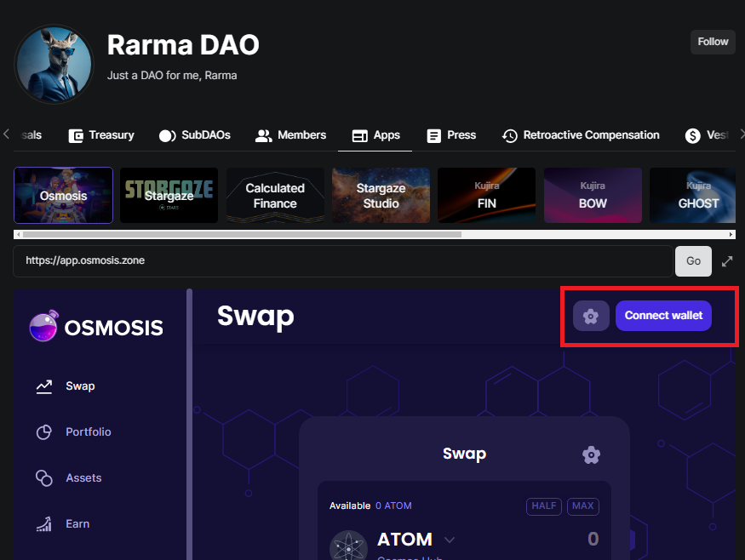
Task: Open the Kujira GHOST app card
Action: 692,195
